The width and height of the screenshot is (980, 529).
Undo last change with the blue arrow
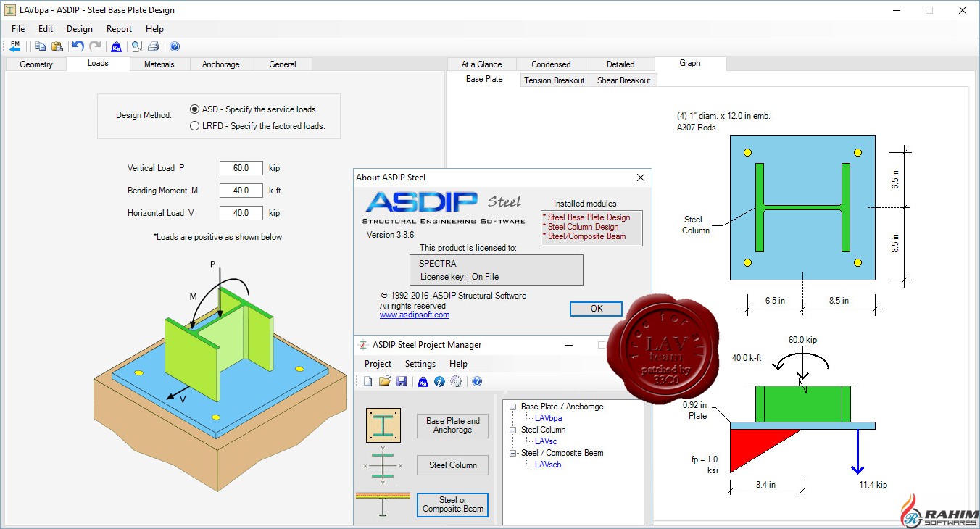(x=78, y=46)
